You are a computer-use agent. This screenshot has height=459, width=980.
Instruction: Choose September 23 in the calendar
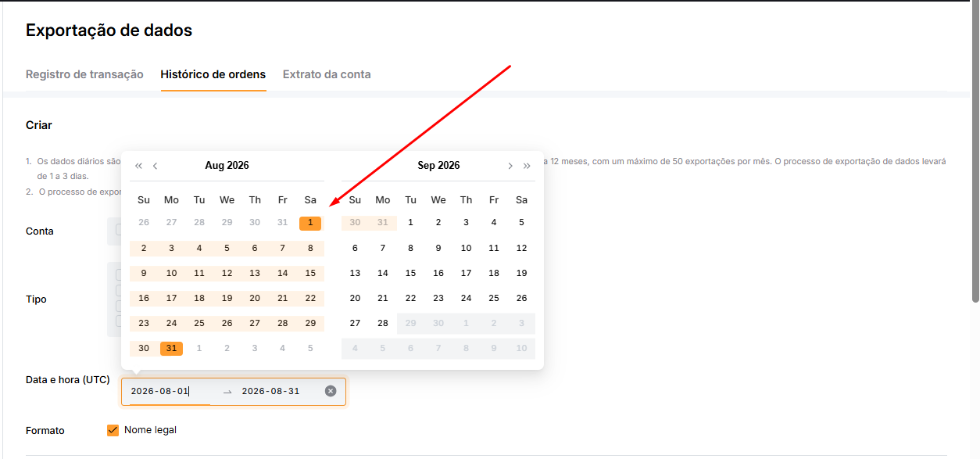pyautogui.click(x=438, y=299)
